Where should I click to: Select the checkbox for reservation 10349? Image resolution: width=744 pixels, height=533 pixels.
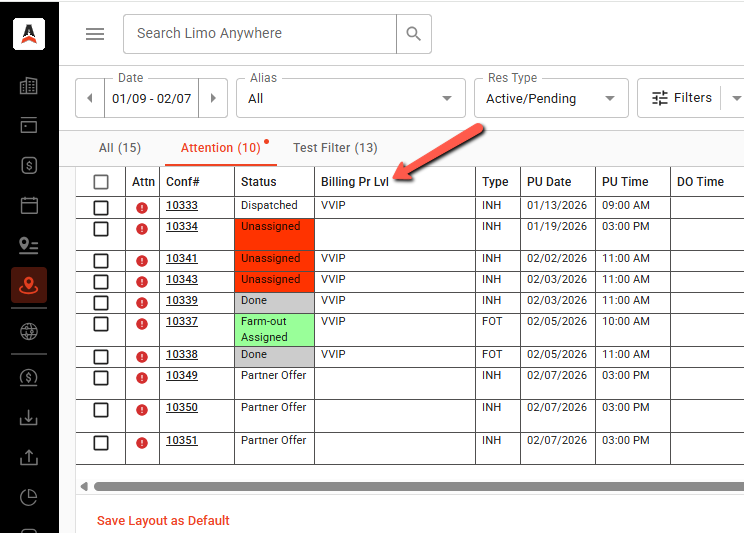click(x=101, y=377)
